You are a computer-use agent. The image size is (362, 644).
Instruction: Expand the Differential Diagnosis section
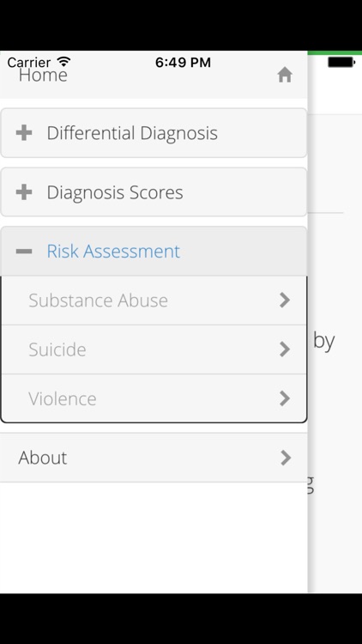click(x=154, y=133)
